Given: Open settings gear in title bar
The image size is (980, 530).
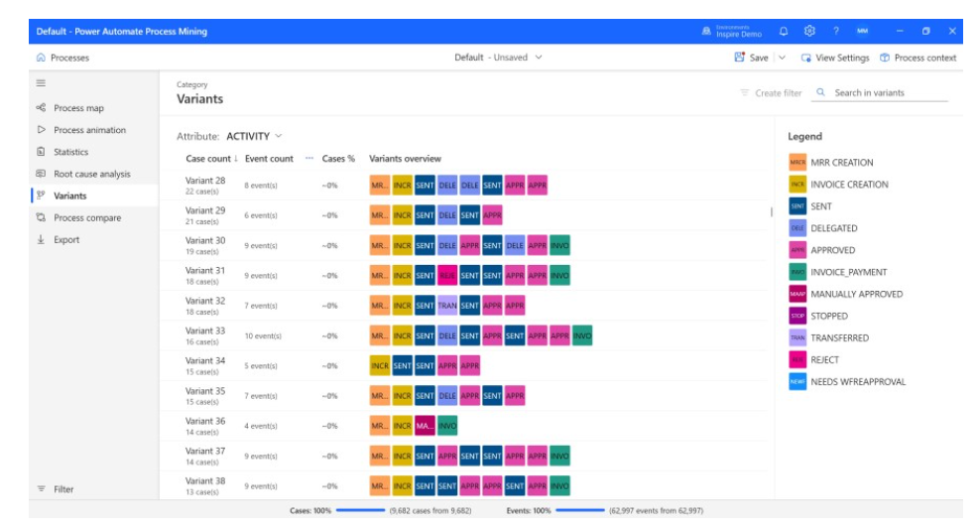Looking at the screenshot, I should 809,32.
